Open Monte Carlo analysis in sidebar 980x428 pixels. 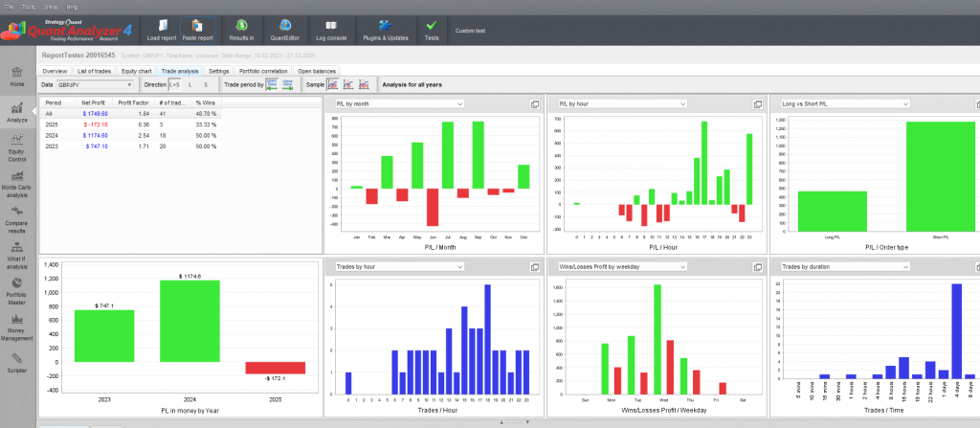(16, 182)
